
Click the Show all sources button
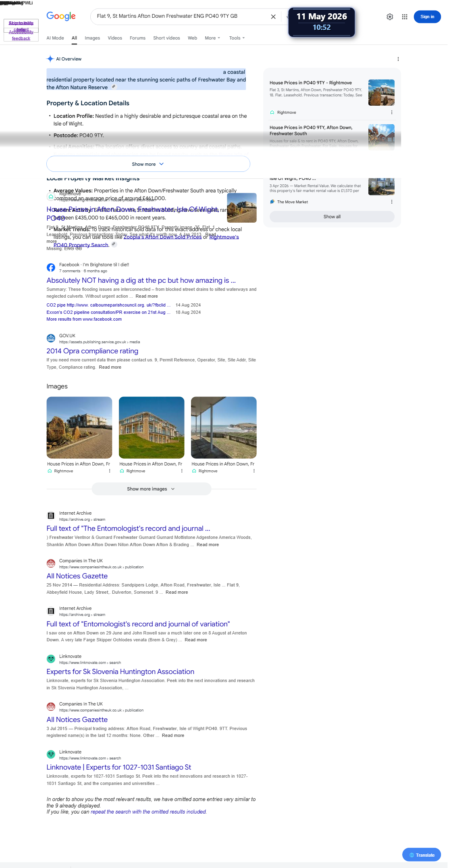point(332,217)
